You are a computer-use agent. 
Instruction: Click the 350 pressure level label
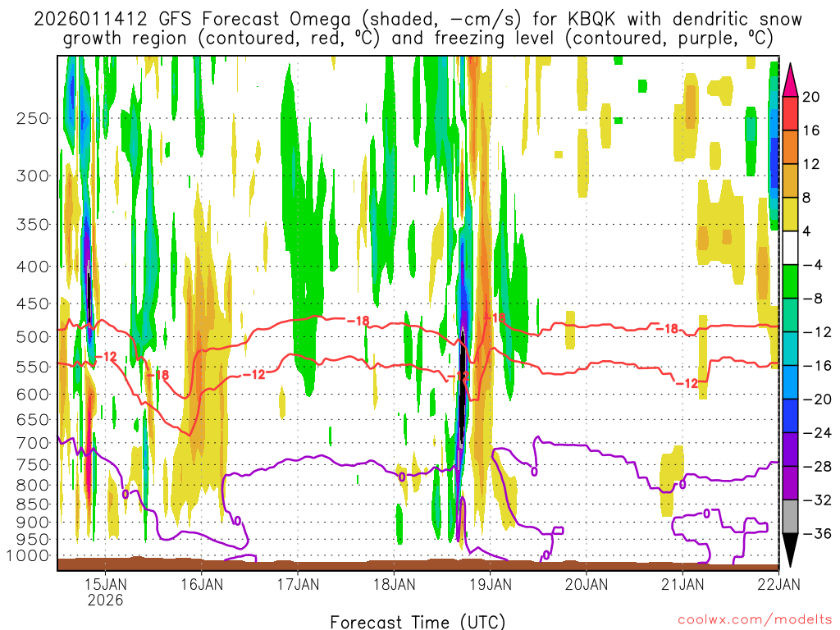pos(33,225)
